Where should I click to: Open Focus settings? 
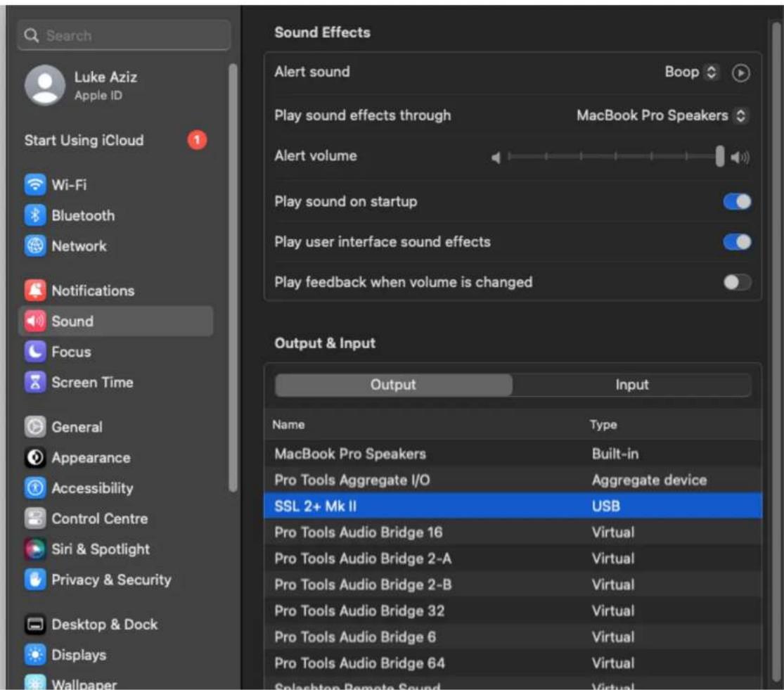(x=116, y=352)
